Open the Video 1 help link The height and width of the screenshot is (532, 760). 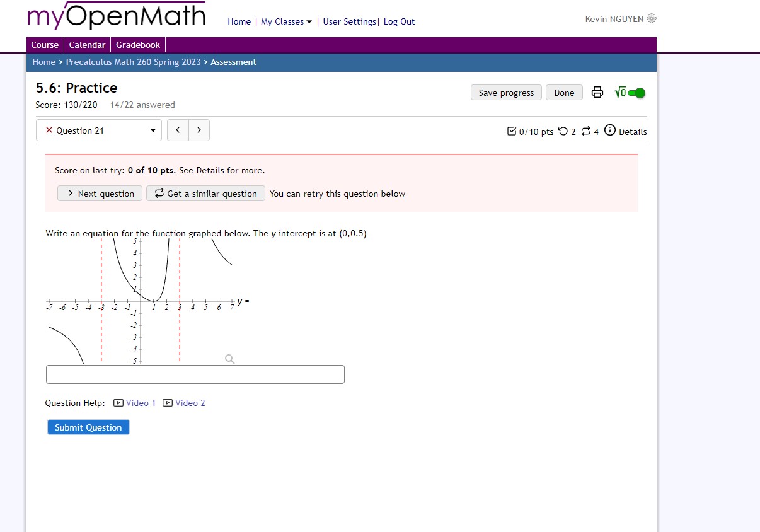pyautogui.click(x=134, y=403)
